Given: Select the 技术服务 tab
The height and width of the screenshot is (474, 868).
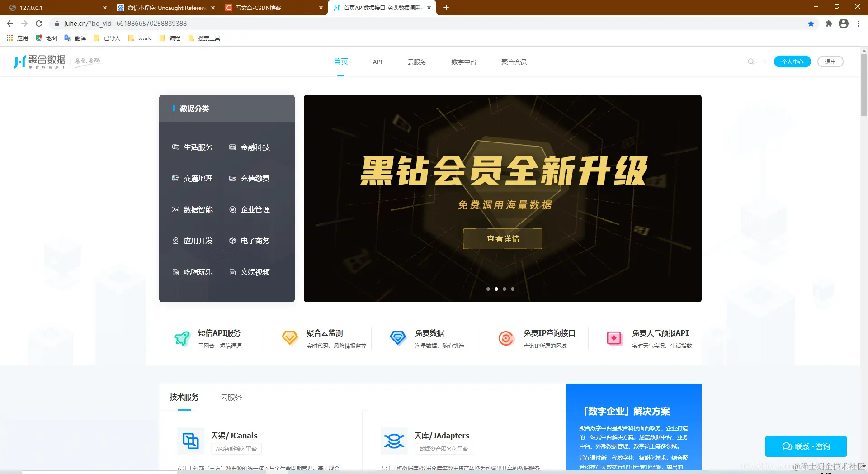Looking at the screenshot, I should click(x=184, y=397).
